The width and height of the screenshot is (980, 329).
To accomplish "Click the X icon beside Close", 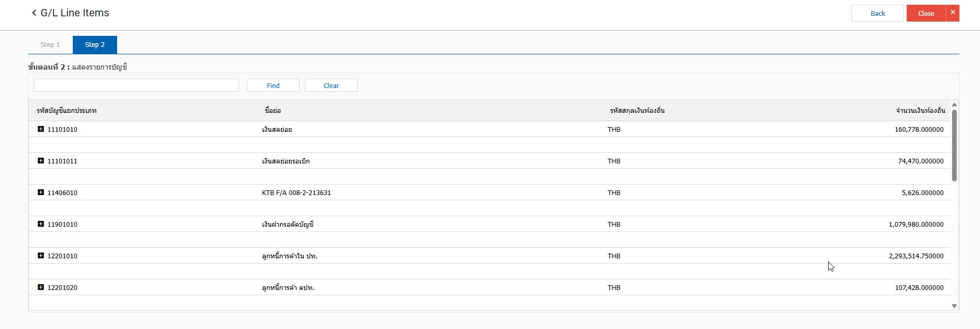I will point(953,13).
